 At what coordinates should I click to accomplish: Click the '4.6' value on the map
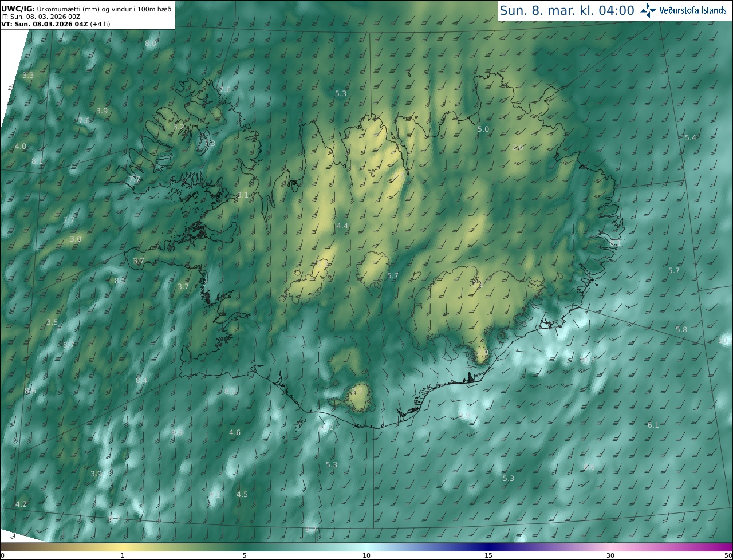point(235,433)
